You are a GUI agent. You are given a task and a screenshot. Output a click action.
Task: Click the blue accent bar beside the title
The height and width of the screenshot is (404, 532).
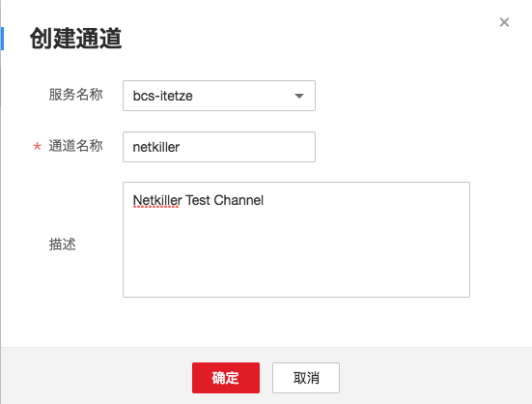click(2, 39)
